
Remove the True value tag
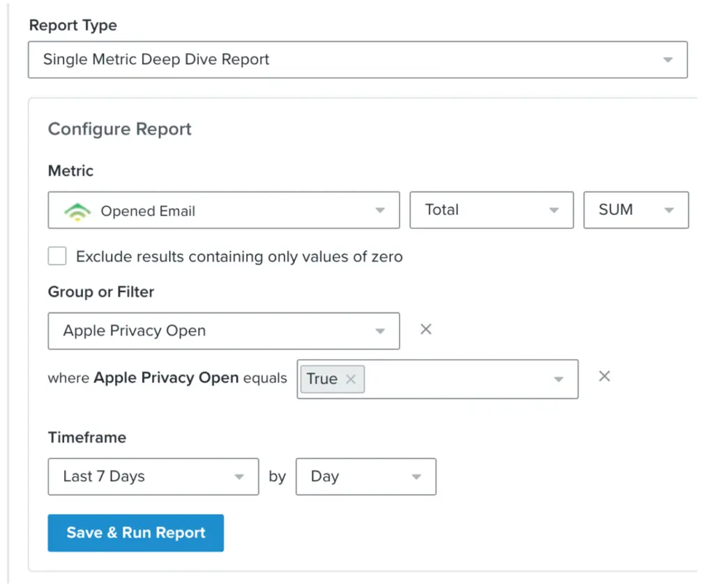point(351,379)
